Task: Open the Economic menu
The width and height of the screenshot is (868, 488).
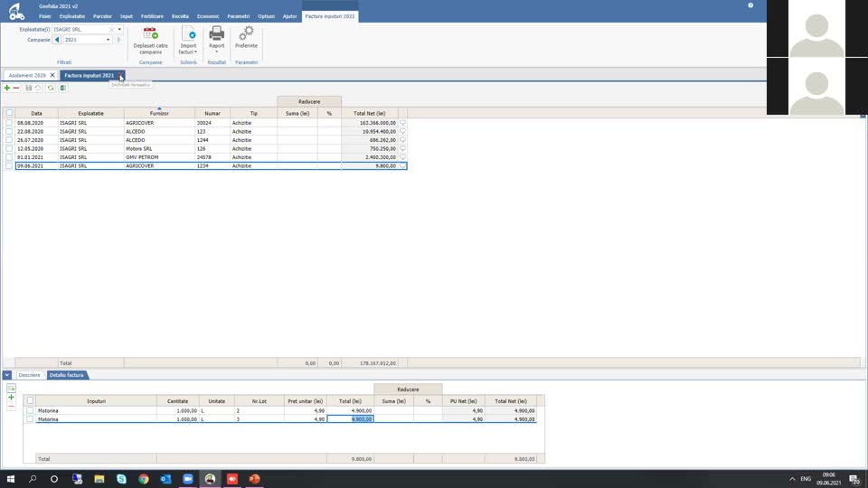Action: (208, 16)
